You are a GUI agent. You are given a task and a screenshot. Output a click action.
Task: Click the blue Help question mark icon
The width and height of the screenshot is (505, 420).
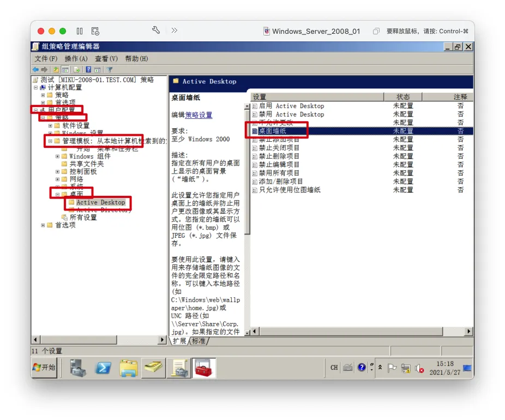coord(88,70)
